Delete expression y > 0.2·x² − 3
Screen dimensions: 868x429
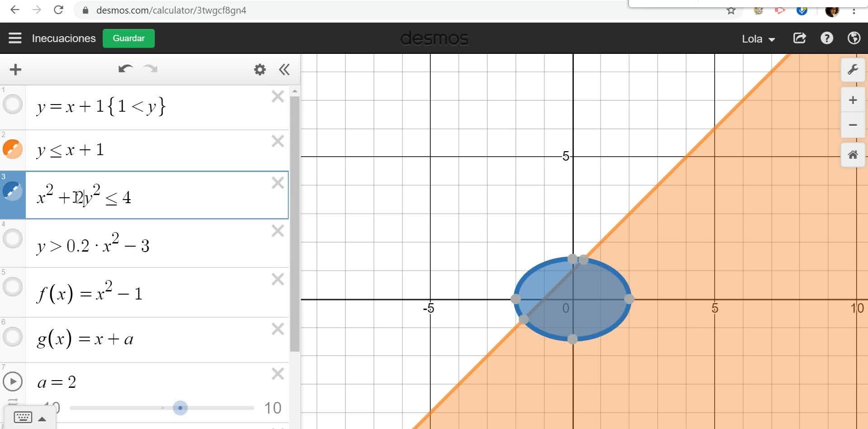(x=277, y=231)
